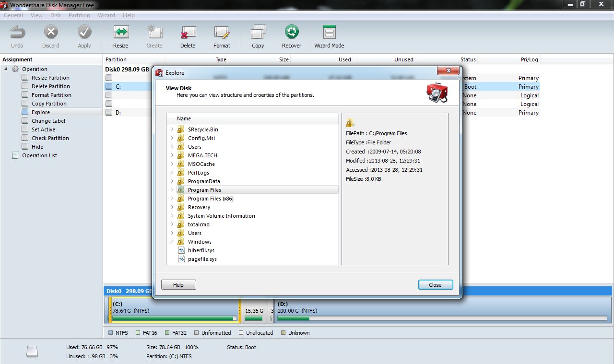Tick the checkbox for partition C:
Viewport: 614px width, 364px height.
click(109, 87)
